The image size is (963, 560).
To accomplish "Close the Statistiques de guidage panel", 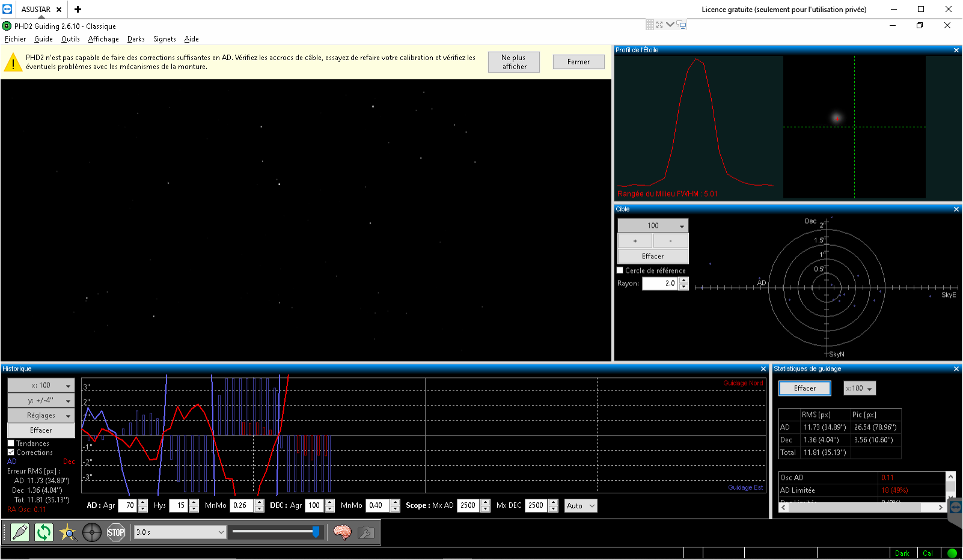I will [956, 369].
